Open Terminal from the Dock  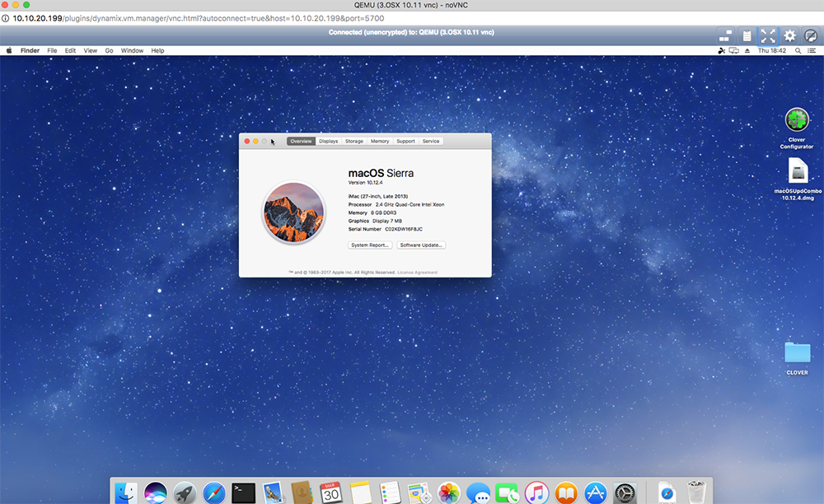tap(243, 493)
